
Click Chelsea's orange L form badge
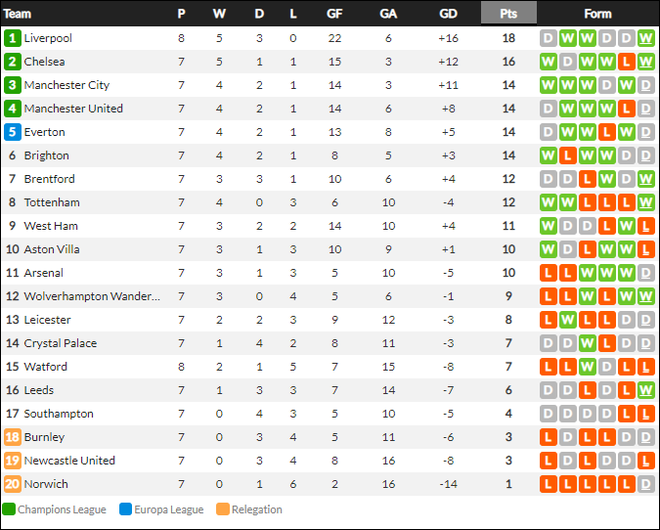click(626, 62)
